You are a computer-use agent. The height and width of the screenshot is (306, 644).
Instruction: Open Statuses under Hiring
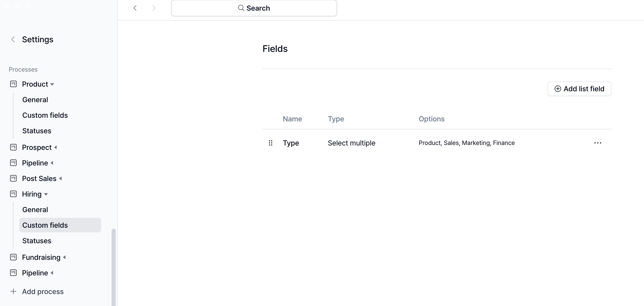pos(37,241)
